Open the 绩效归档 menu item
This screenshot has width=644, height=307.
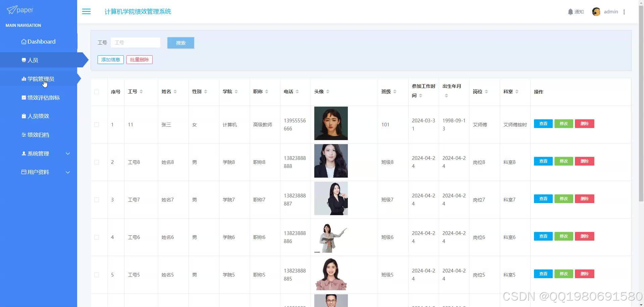pos(39,135)
